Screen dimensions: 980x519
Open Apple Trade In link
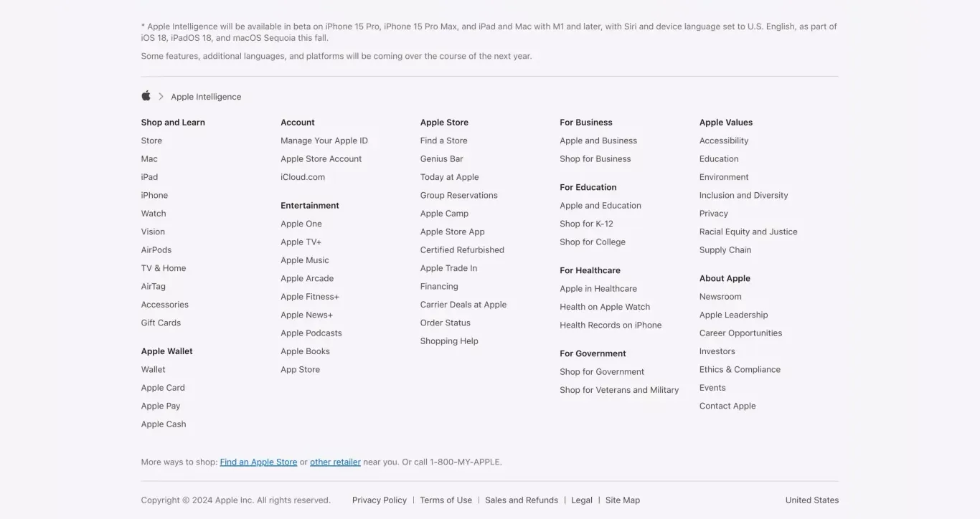(449, 268)
